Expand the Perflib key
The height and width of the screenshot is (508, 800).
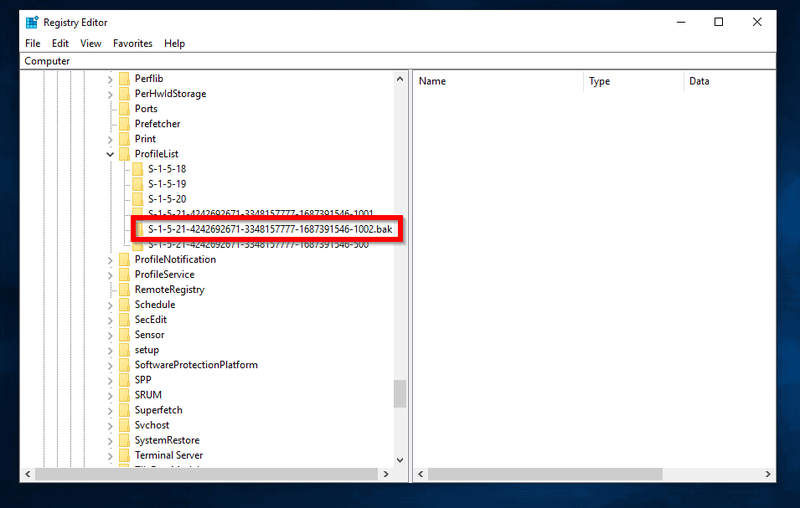[110, 79]
